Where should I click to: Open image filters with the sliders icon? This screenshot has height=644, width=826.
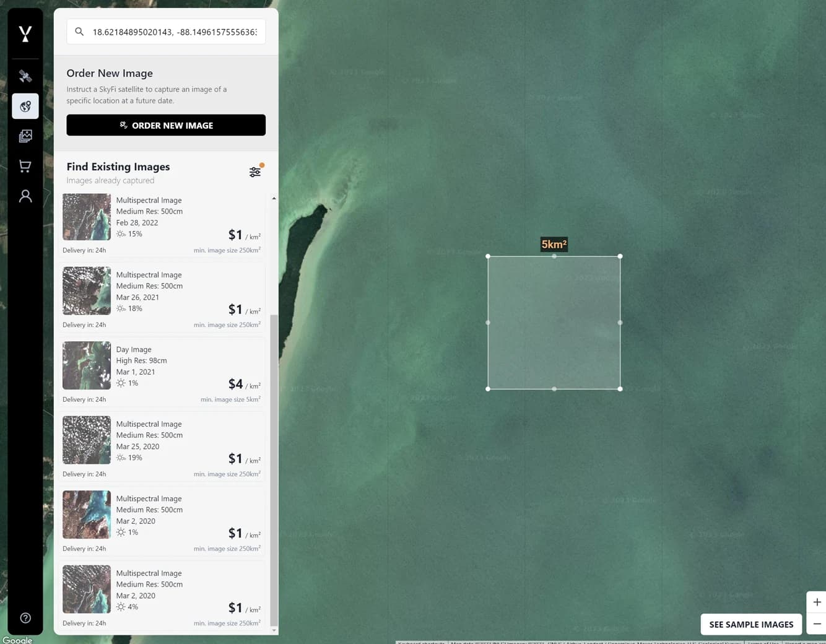[255, 172]
